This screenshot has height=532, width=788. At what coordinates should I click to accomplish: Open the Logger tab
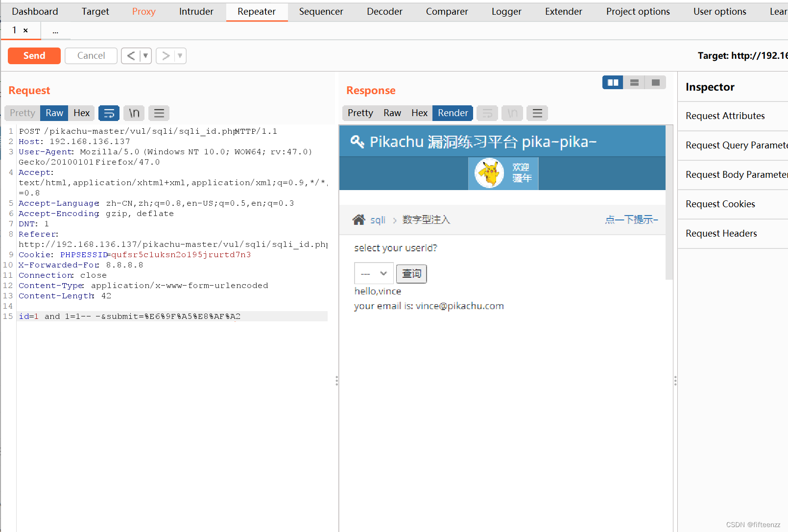click(506, 11)
